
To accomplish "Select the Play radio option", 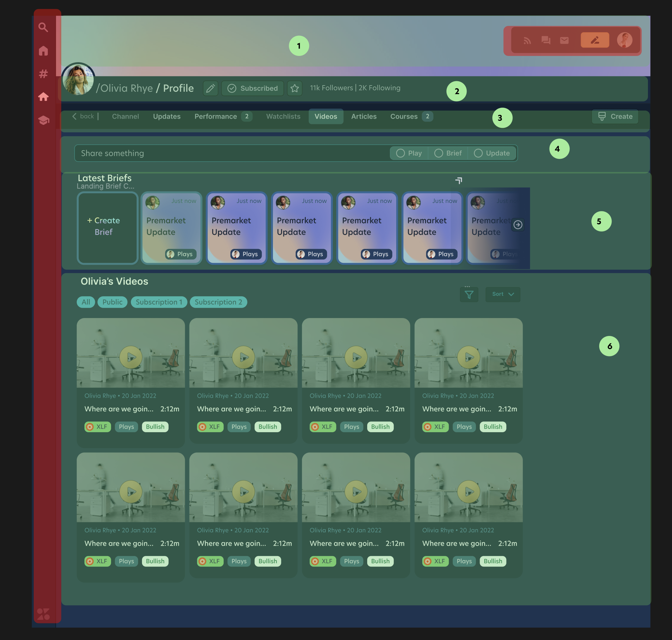I will (409, 153).
